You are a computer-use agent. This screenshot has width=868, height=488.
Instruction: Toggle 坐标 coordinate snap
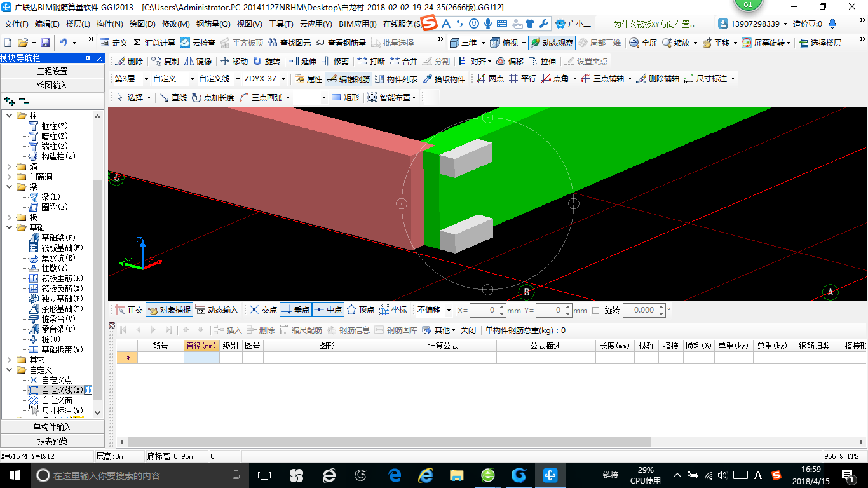pos(393,310)
